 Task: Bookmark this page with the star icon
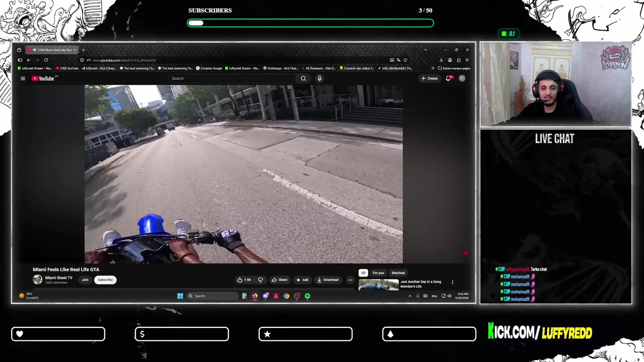coord(405,60)
